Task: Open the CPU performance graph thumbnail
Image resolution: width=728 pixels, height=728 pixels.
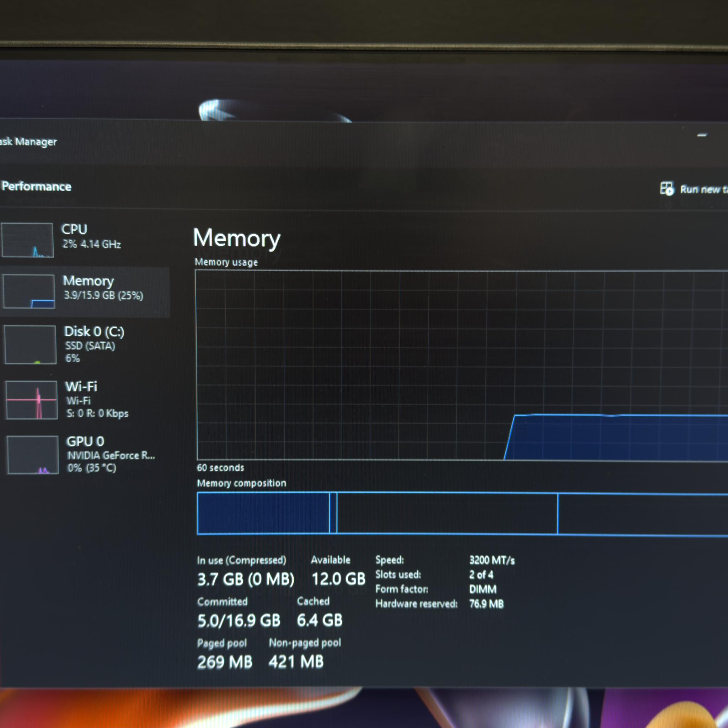Action: tap(27, 240)
